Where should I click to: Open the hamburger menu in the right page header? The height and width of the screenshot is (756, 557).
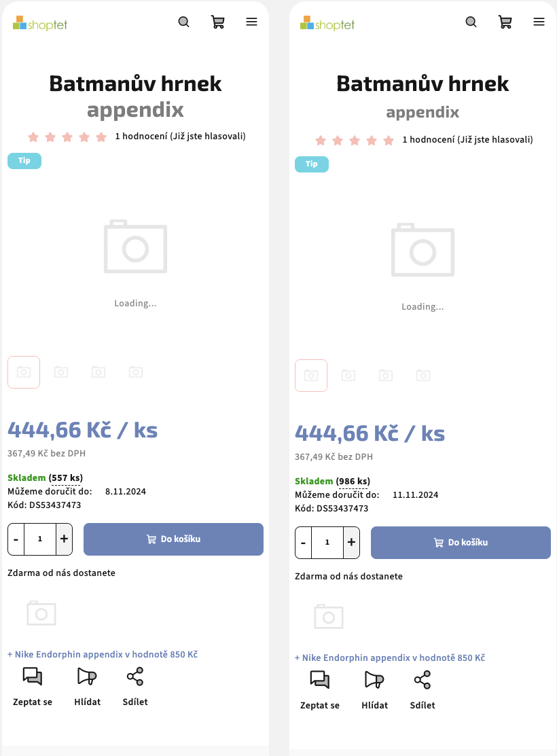[x=539, y=22]
